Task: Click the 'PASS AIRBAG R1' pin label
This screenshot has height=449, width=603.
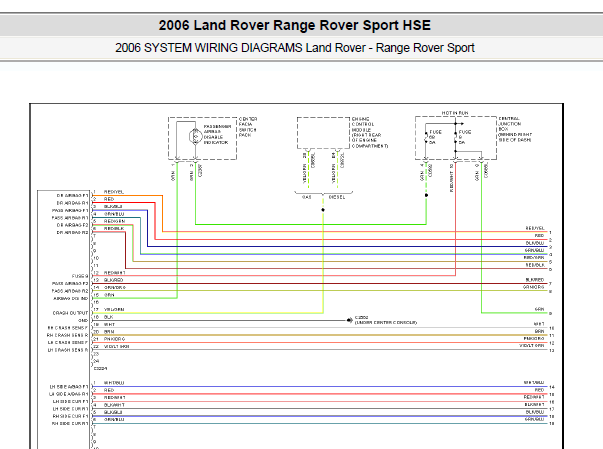Action: [70, 218]
